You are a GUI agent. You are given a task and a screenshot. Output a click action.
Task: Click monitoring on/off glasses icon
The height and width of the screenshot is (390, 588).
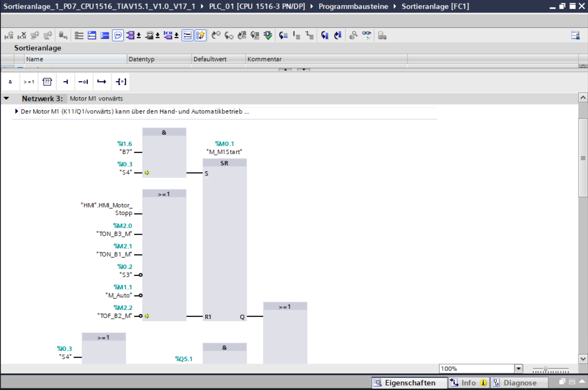(367, 35)
